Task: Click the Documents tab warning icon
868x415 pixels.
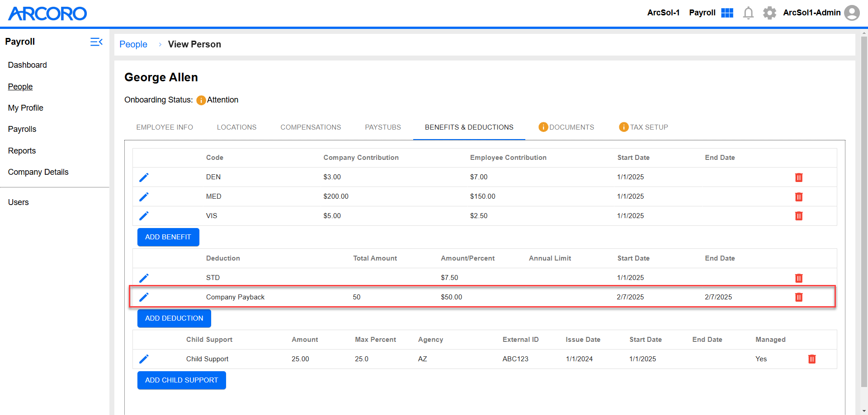Action: (543, 127)
